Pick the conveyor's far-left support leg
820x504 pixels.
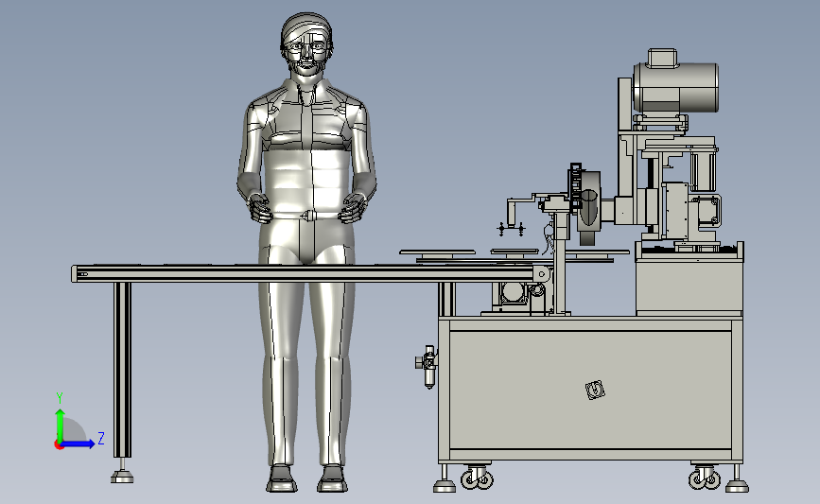(x=122, y=370)
